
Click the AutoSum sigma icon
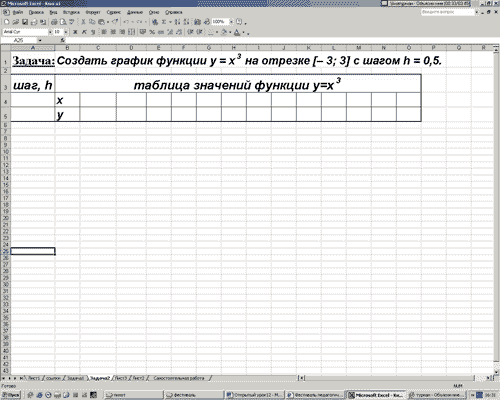[x=164, y=22]
